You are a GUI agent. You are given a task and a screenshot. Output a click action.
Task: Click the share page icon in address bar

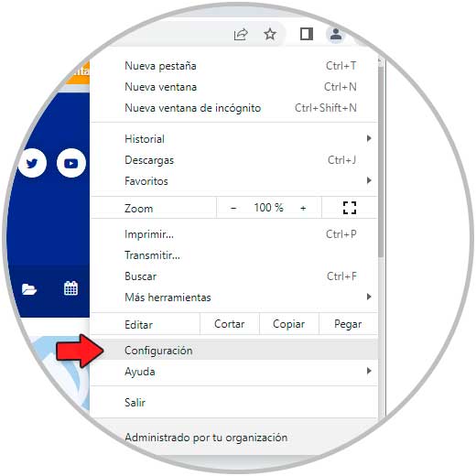point(241,34)
